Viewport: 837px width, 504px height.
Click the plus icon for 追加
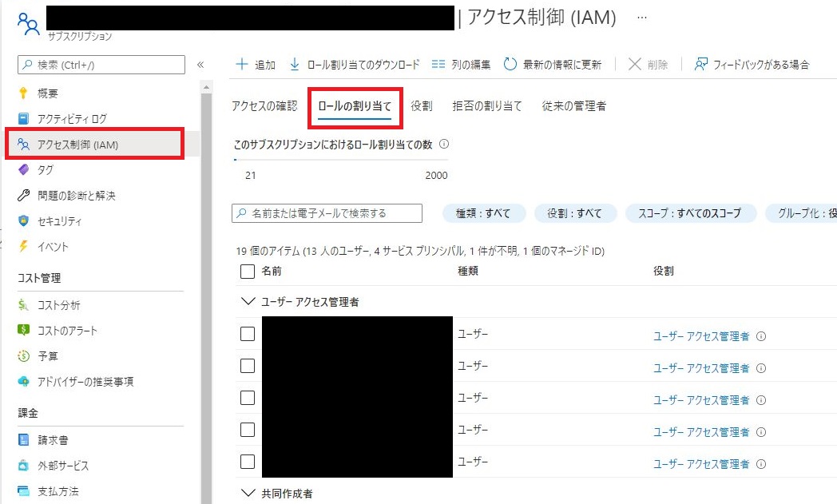pyautogui.click(x=242, y=64)
